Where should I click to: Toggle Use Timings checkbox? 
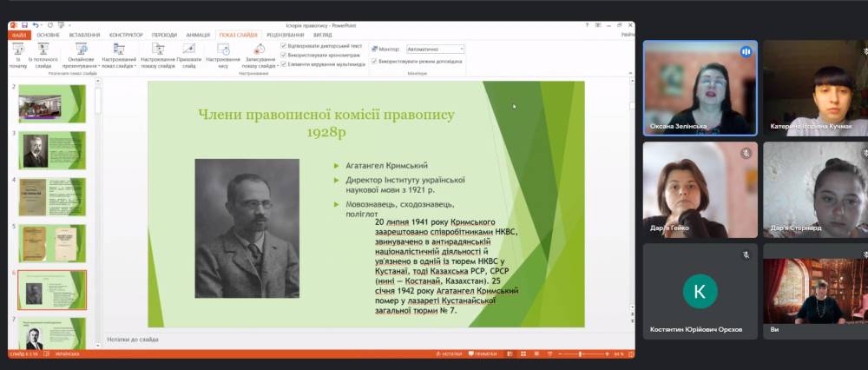(x=285, y=55)
